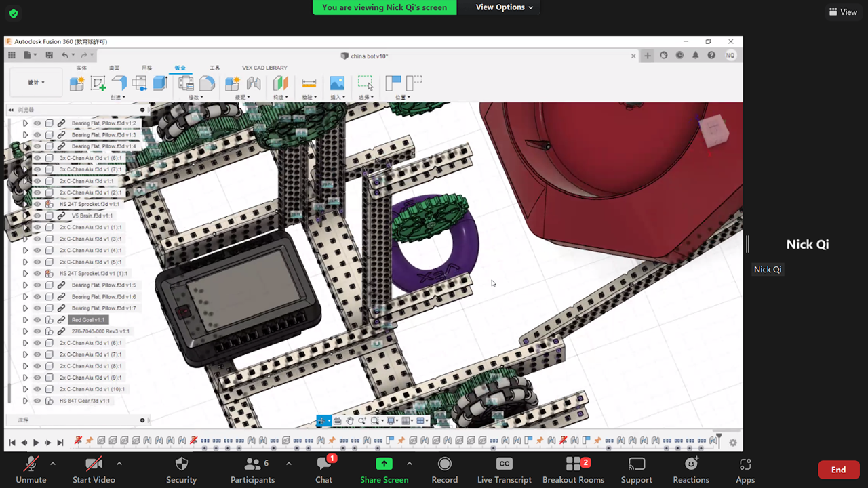Click the timeline end position marker
The width and height of the screenshot is (868, 488).
coord(719,438)
